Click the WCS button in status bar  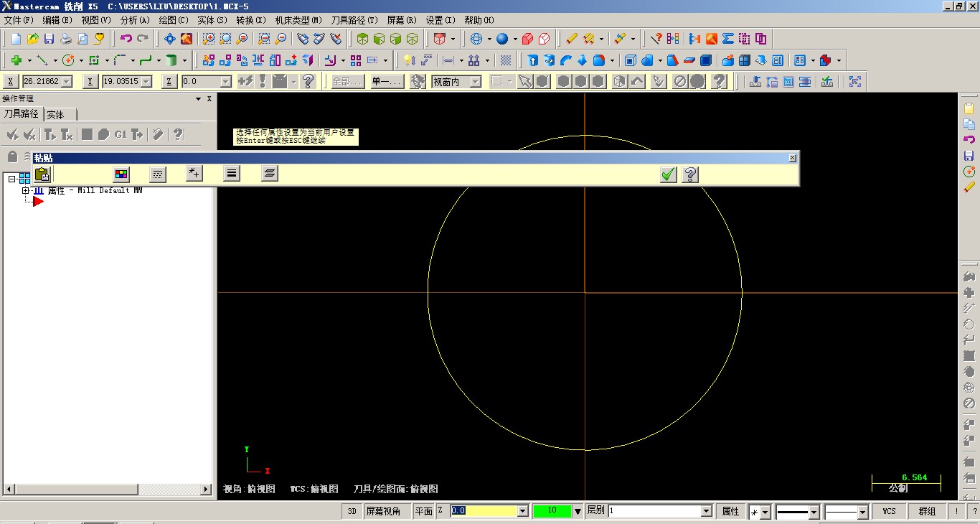click(x=889, y=511)
